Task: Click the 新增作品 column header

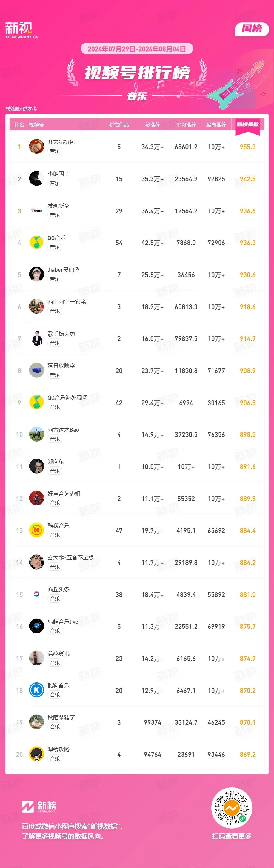Action: [119, 125]
